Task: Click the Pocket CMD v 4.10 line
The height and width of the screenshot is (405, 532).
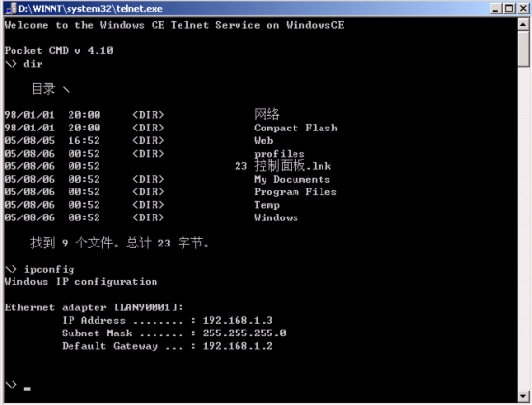Action: (59, 50)
